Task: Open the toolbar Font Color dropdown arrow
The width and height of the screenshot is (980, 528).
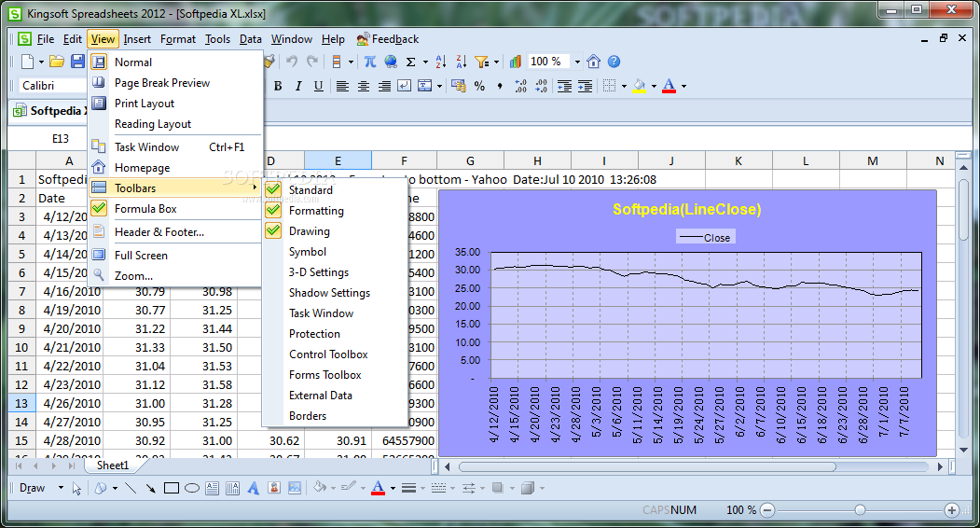Action: click(x=683, y=87)
